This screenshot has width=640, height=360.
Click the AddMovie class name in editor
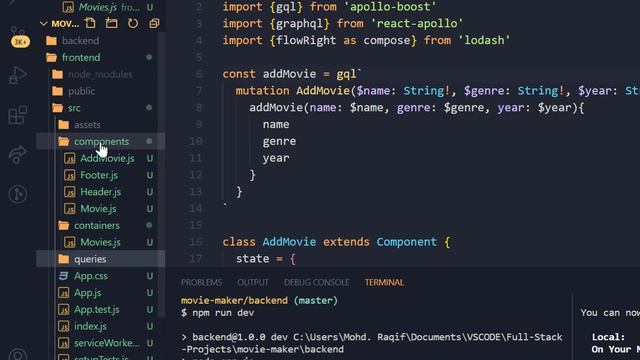click(289, 242)
